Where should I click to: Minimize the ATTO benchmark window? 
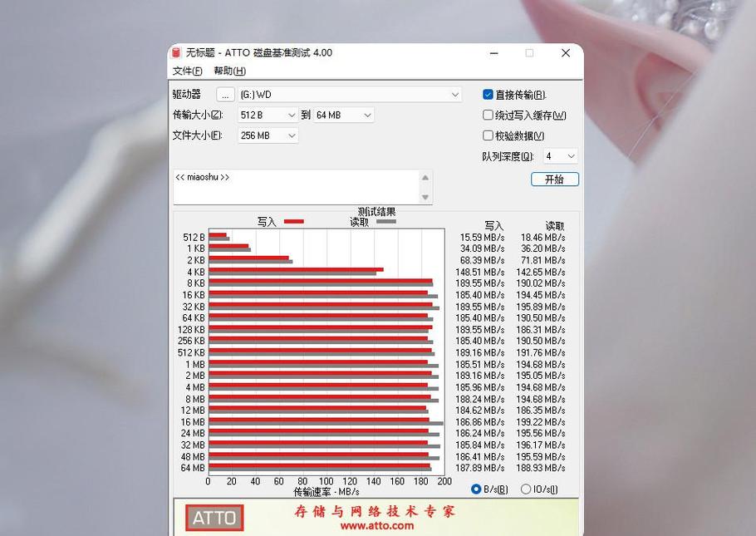[x=493, y=53]
